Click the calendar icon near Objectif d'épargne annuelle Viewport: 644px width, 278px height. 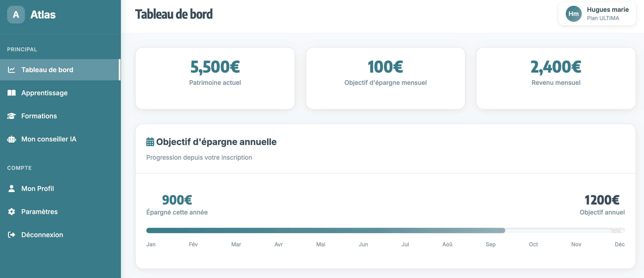coord(150,142)
